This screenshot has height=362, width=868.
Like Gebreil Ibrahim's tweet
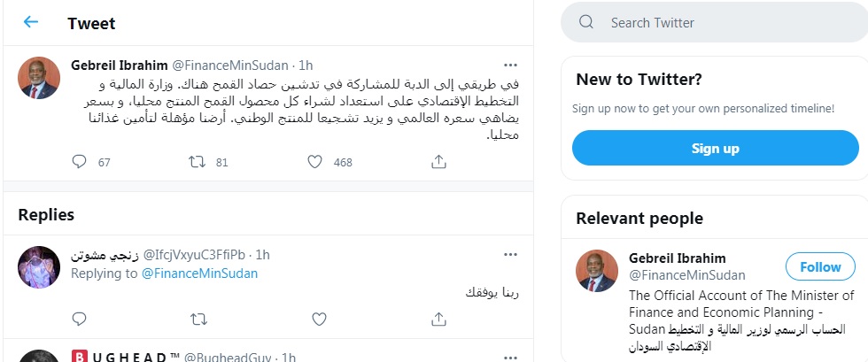(x=314, y=162)
